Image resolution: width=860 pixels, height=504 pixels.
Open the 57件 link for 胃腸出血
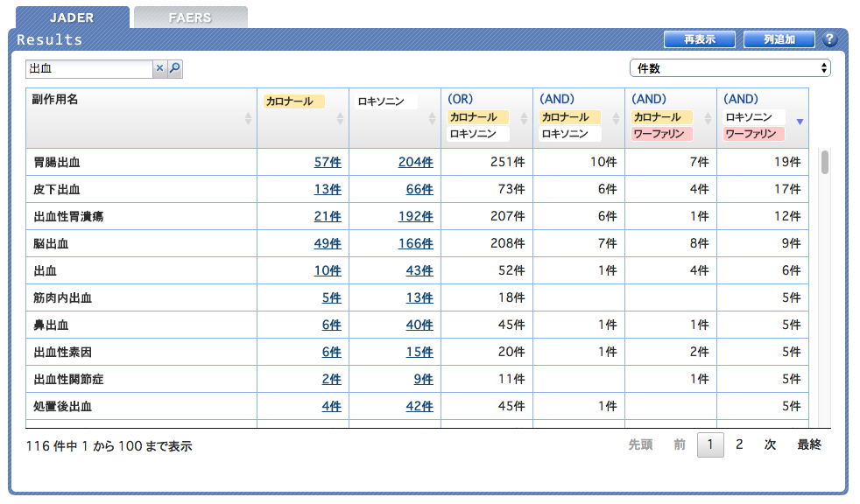pos(328,162)
